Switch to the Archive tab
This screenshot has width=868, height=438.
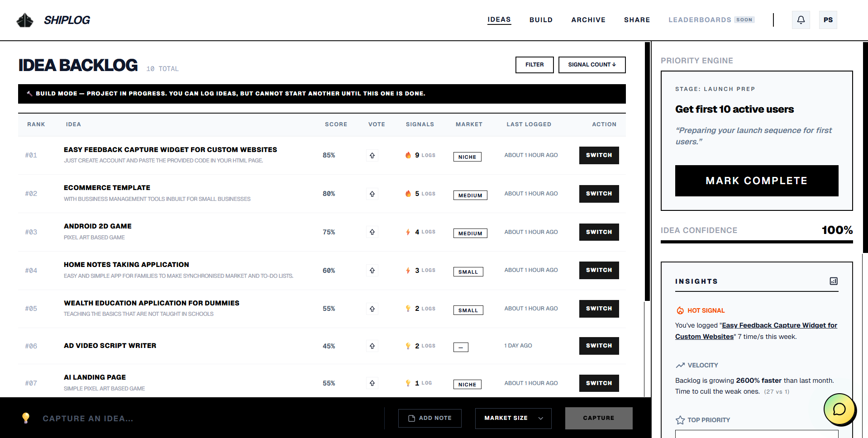(x=588, y=20)
